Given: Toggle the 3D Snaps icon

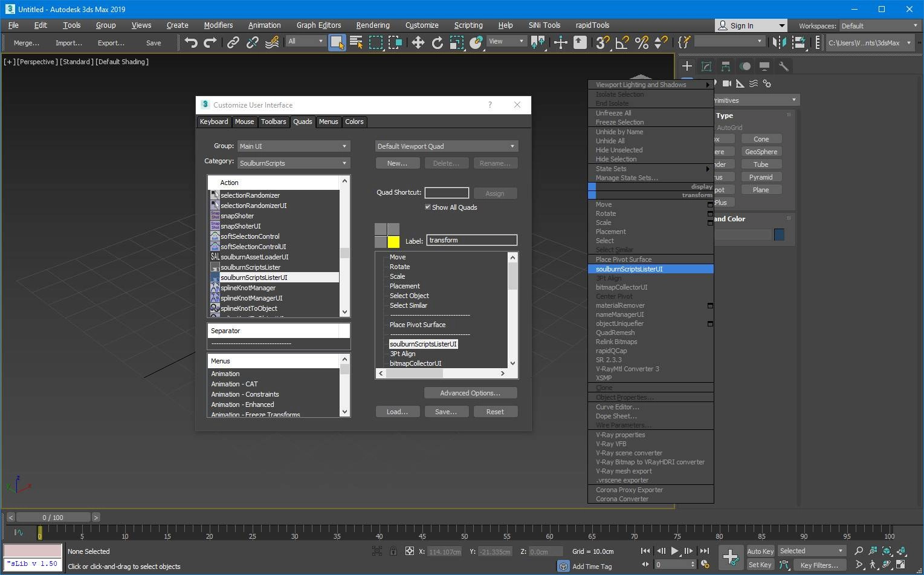Looking at the screenshot, I should click(x=603, y=42).
